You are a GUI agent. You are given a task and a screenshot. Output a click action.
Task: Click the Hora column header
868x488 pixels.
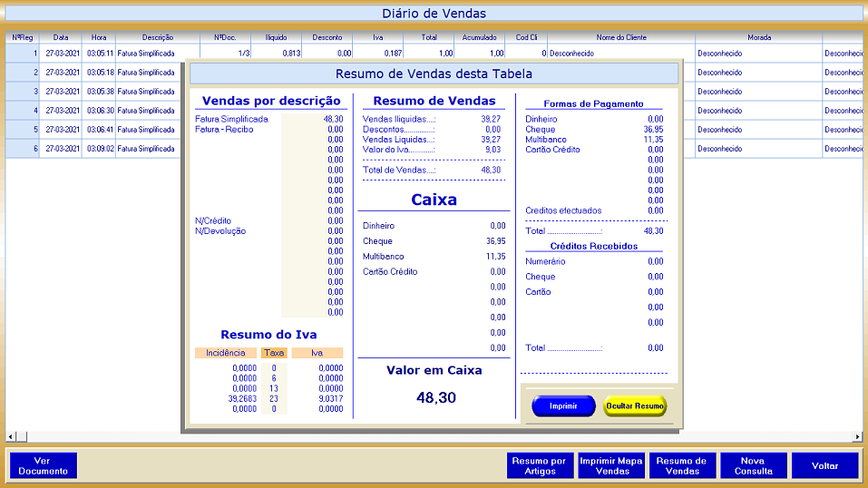coord(99,38)
